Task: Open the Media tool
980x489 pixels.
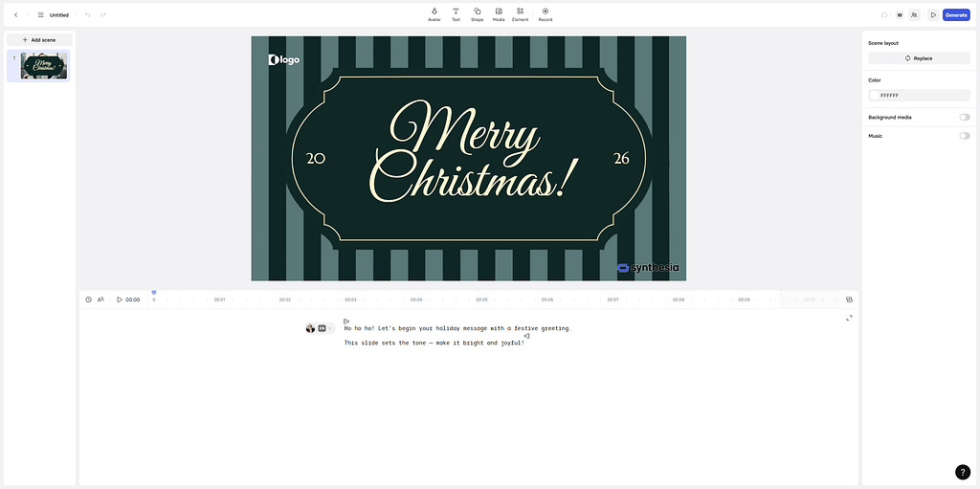Action: click(498, 15)
